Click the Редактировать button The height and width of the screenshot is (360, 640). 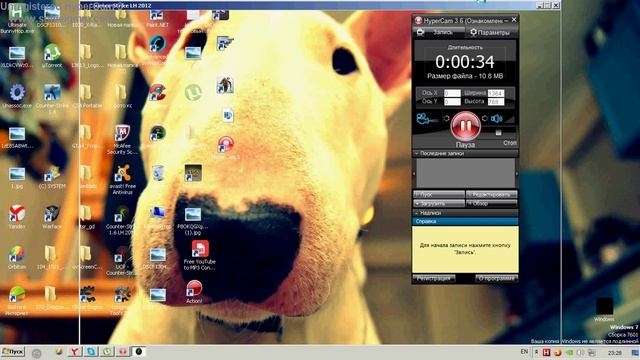click(x=491, y=195)
